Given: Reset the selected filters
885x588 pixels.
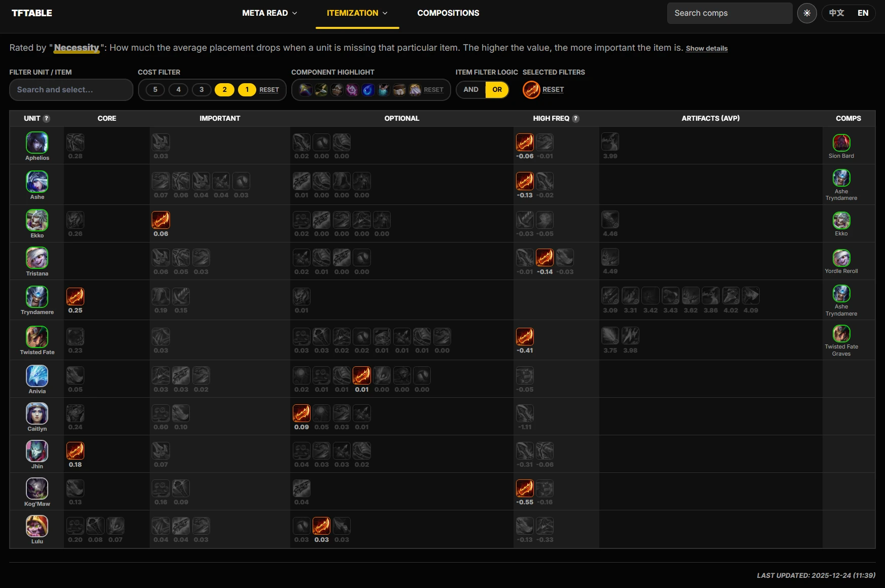Looking at the screenshot, I should pyautogui.click(x=553, y=90).
